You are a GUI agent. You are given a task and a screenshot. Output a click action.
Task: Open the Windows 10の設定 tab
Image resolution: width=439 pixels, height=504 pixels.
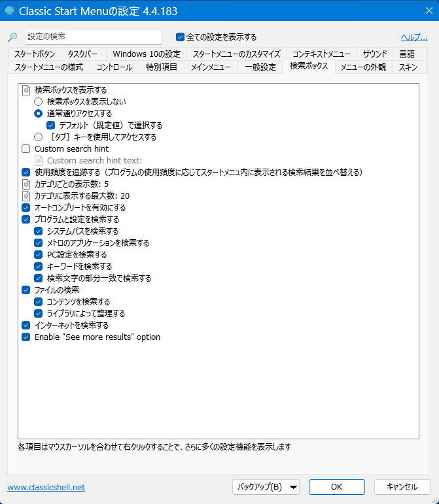click(147, 54)
